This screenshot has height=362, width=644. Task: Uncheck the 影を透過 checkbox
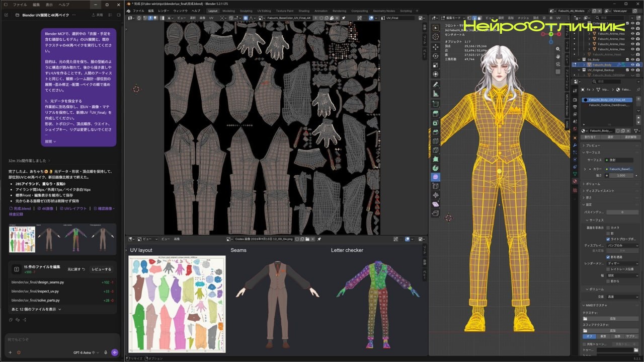pos(608,257)
